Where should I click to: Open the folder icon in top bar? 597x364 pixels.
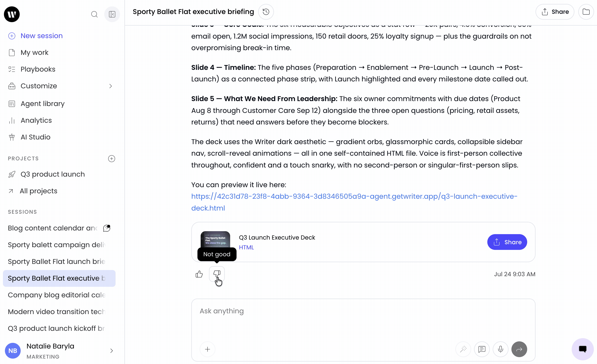pos(586,12)
